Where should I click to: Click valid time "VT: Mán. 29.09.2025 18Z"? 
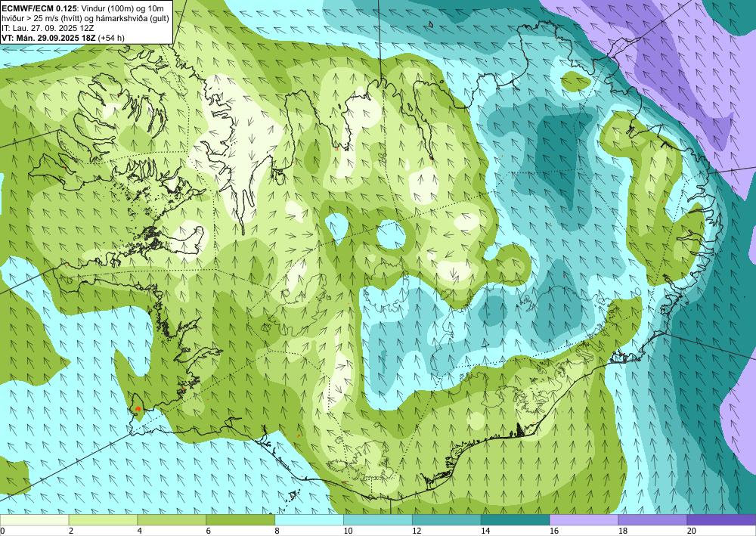[x=48, y=38]
